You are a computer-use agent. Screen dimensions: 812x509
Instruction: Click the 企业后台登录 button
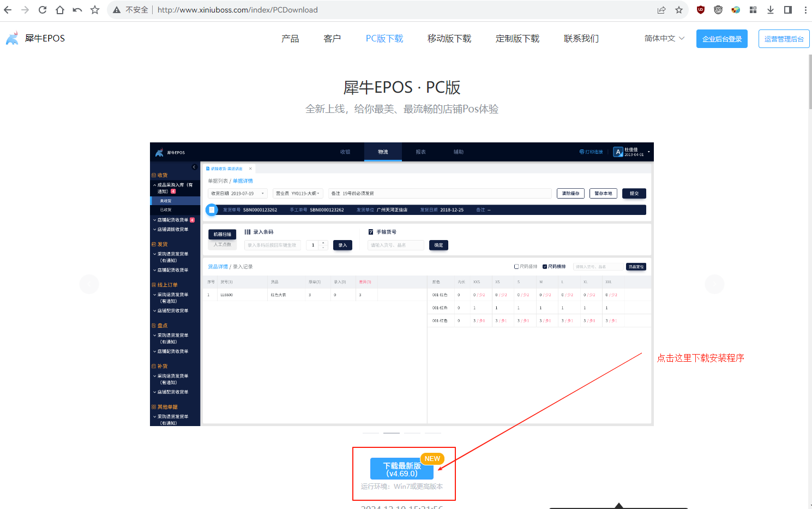point(722,39)
